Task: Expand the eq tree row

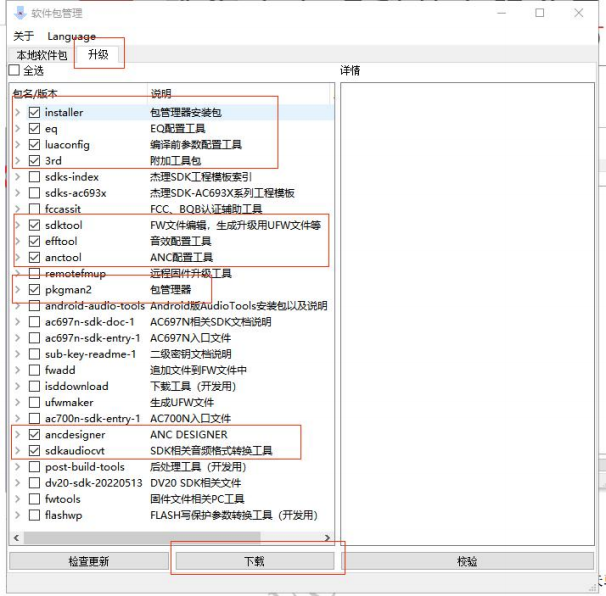Action: [17, 129]
